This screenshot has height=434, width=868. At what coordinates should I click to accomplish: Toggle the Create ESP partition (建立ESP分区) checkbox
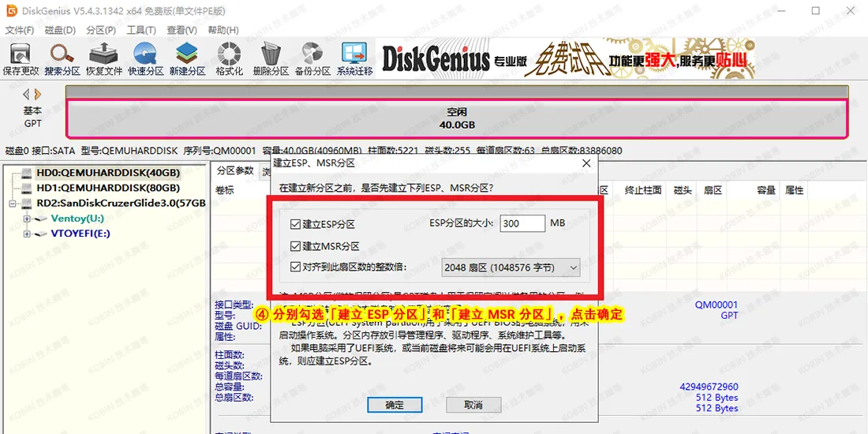(x=295, y=224)
